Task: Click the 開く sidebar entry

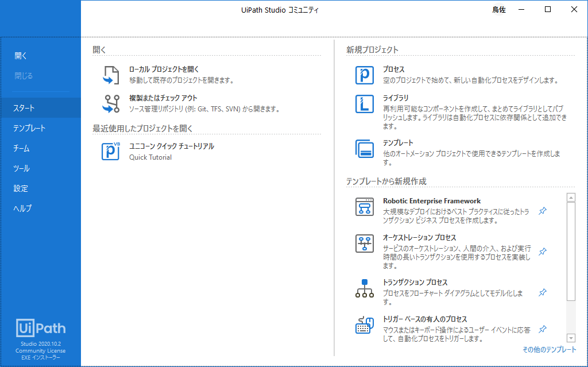Action: (21, 55)
